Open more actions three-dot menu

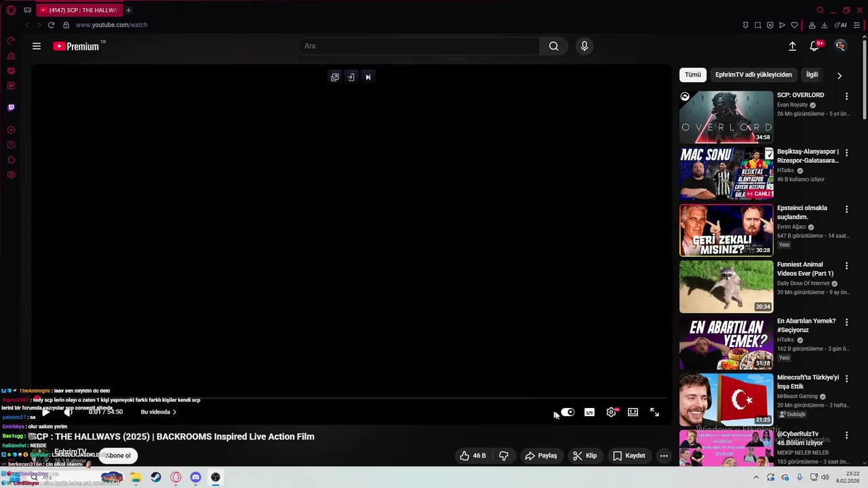664,455
